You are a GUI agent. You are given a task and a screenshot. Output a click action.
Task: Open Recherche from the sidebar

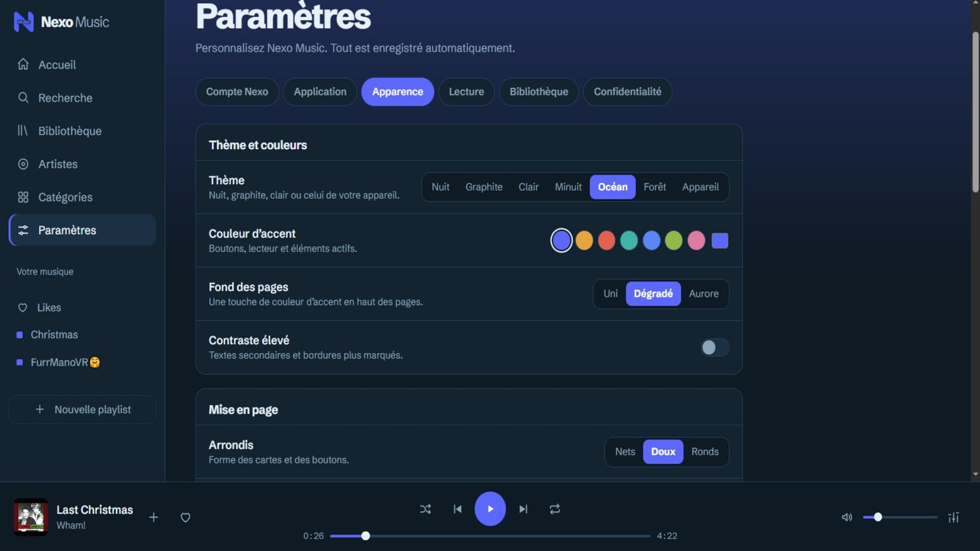pos(82,98)
